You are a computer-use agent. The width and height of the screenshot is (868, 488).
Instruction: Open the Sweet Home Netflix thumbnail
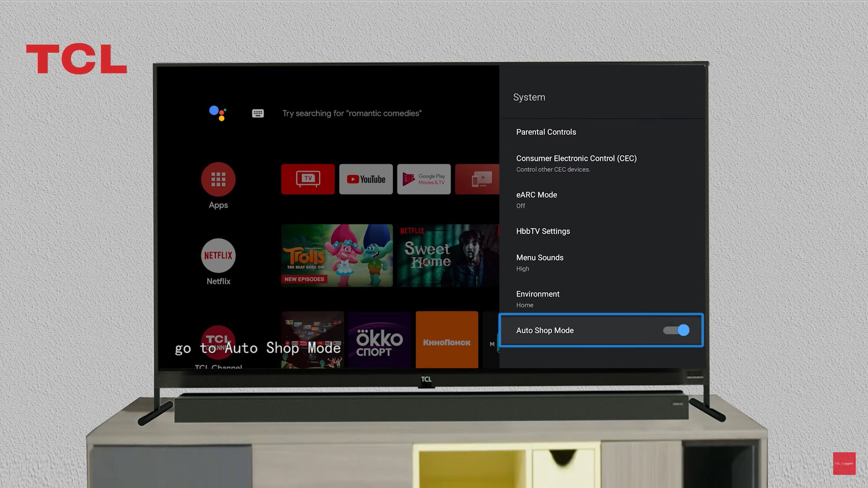[448, 256]
